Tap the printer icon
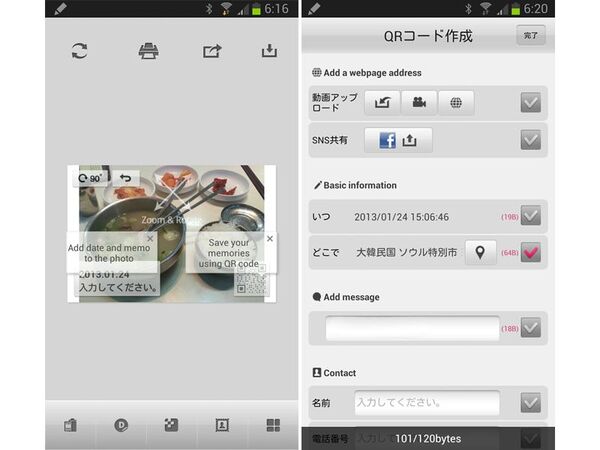Screen dimensions: 600x450 pos(148,51)
